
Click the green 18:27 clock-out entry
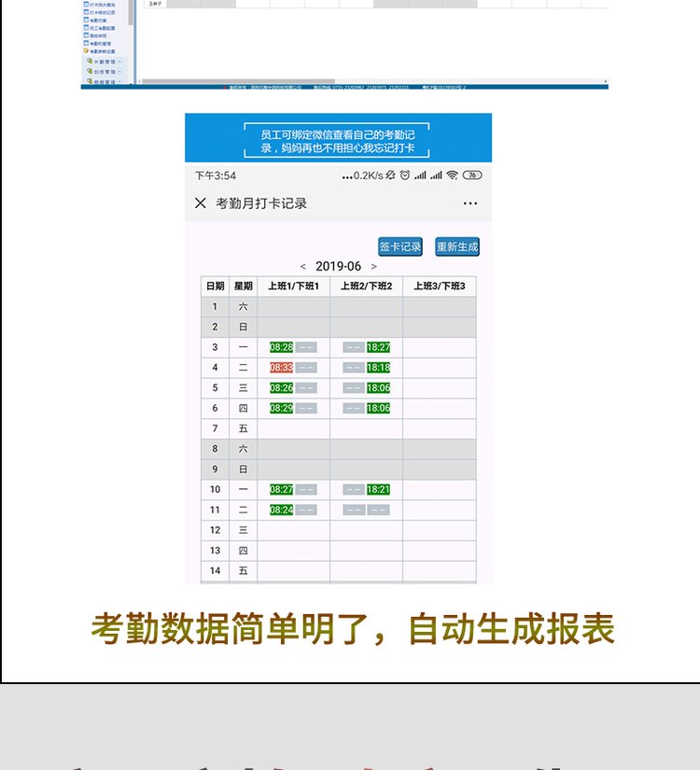tap(378, 347)
